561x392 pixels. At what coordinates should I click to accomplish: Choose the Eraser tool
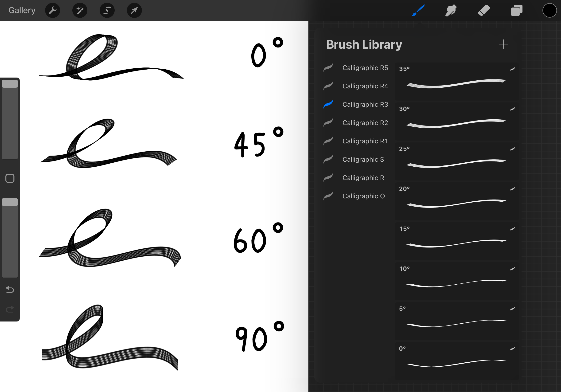pos(484,11)
